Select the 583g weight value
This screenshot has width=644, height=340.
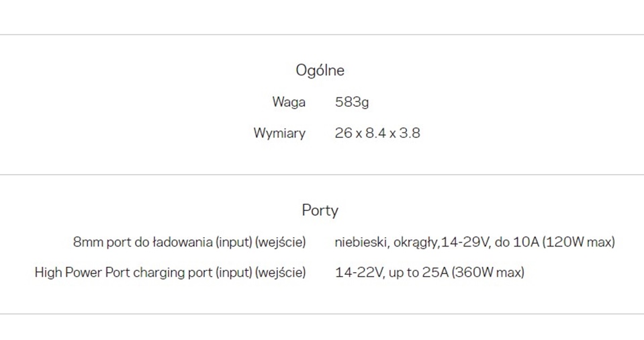[x=352, y=102]
